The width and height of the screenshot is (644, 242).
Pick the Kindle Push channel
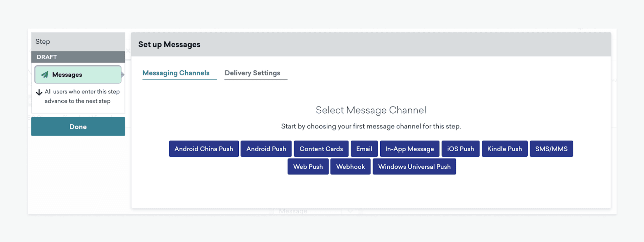[x=504, y=149]
